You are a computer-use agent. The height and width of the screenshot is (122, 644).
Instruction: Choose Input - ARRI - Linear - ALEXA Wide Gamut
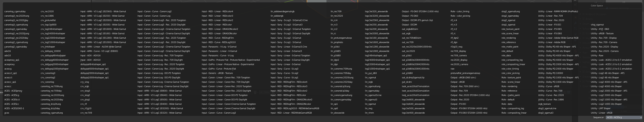pyautogui.click(x=101, y=47)
